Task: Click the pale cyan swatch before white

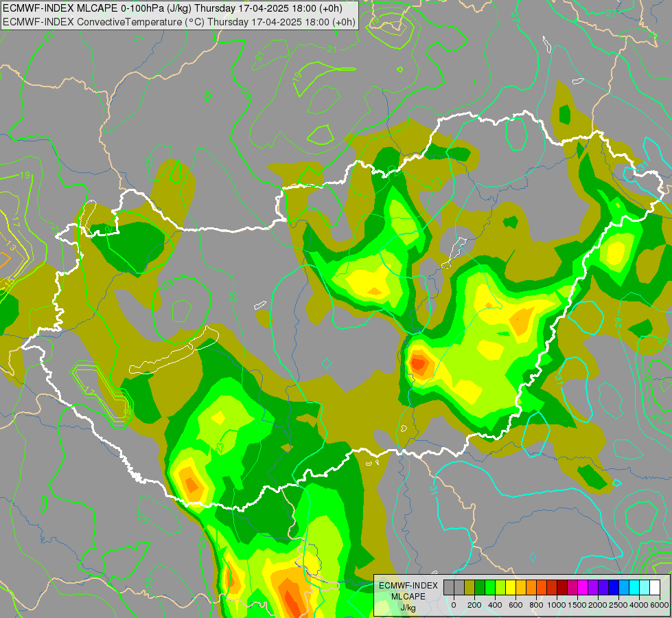Action: [645, 587]
